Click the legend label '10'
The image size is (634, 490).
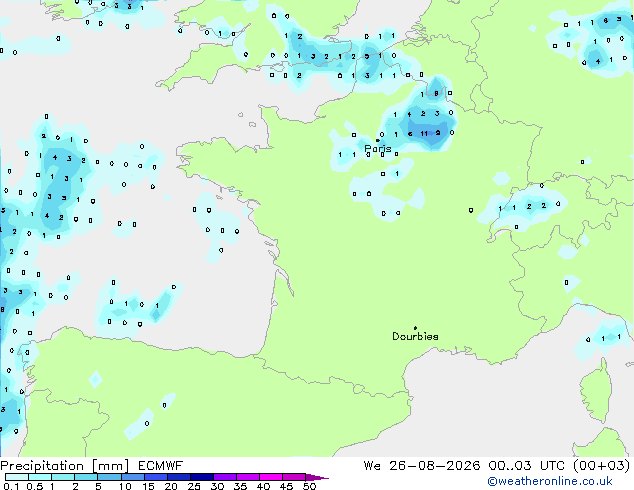pyautogui.click(x=125, y=486)
